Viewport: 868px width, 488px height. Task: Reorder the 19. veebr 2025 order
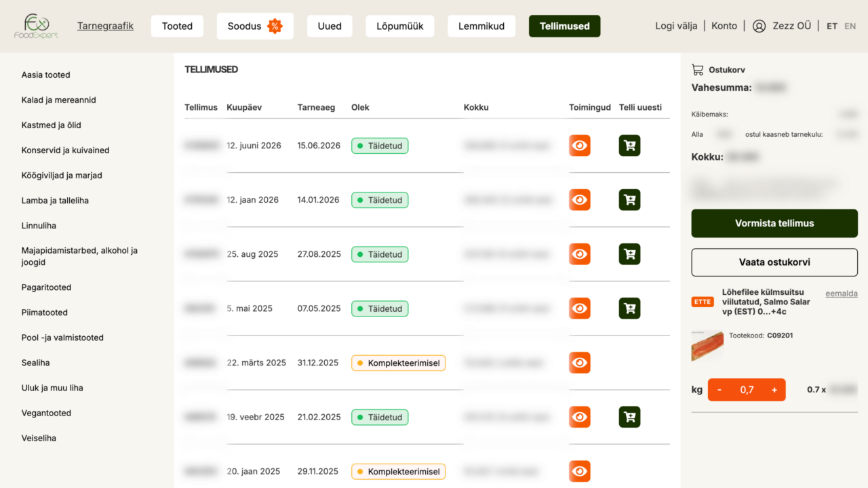629,417
